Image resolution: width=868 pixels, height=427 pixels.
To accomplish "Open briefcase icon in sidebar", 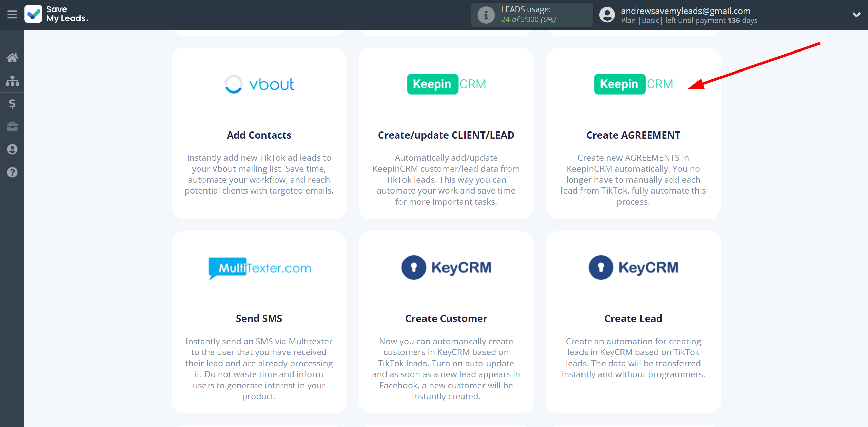I will pyautogui.click(x=12, y=126).
